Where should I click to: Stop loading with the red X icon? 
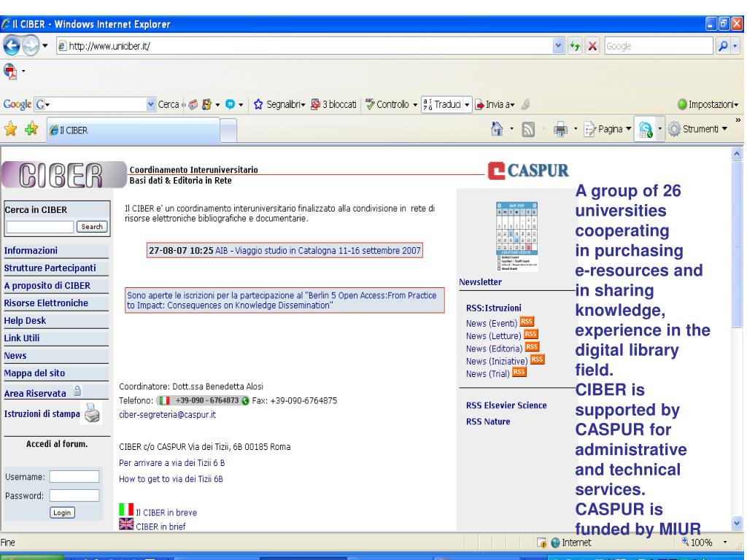[592, 46]
